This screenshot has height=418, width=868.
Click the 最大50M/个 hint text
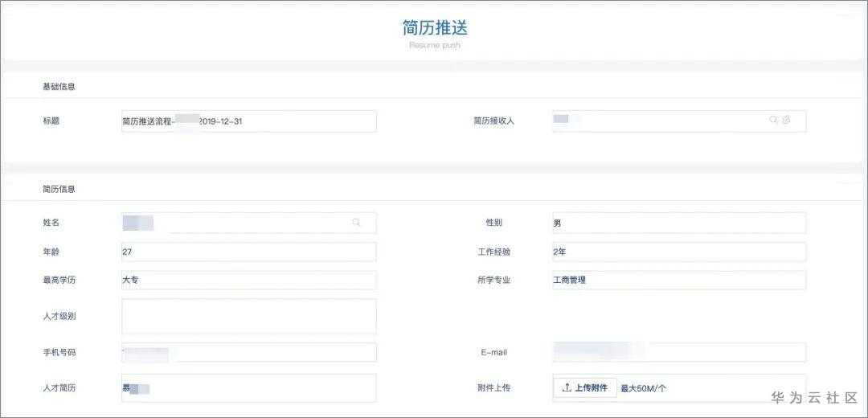[644, 388]
